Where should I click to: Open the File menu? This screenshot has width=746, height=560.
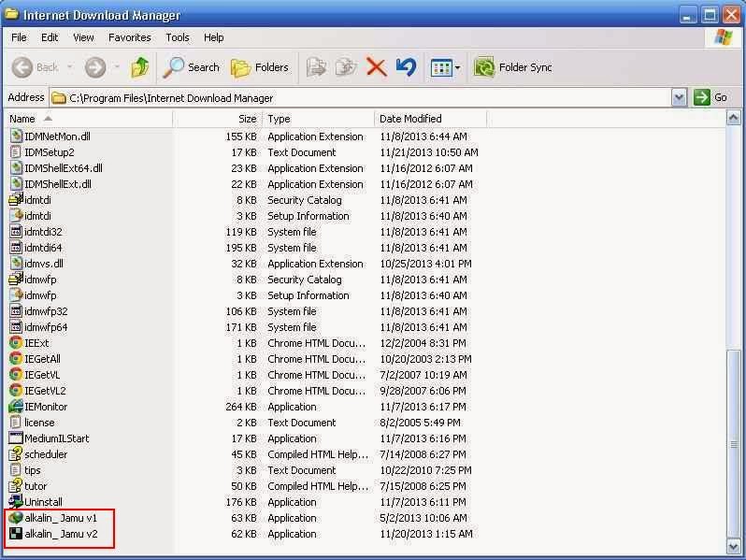[x=19, y=37]
